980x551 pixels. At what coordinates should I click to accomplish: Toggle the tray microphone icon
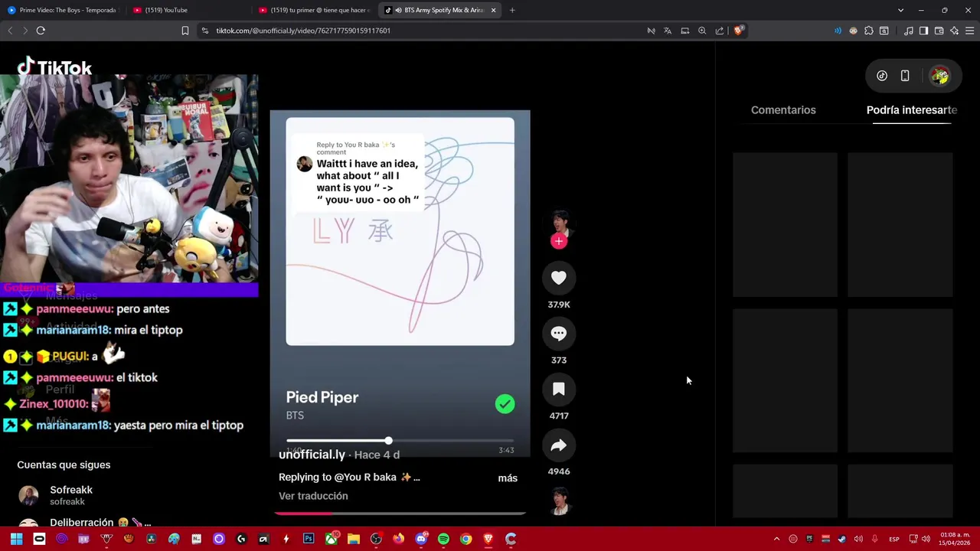[874, 539]
